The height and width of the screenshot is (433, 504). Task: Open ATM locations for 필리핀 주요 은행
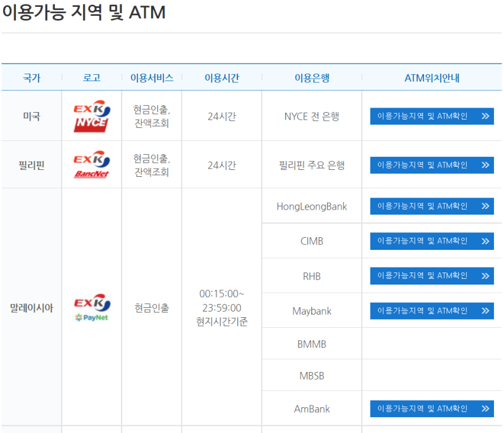pyautogui.click(x=432, y=164)
